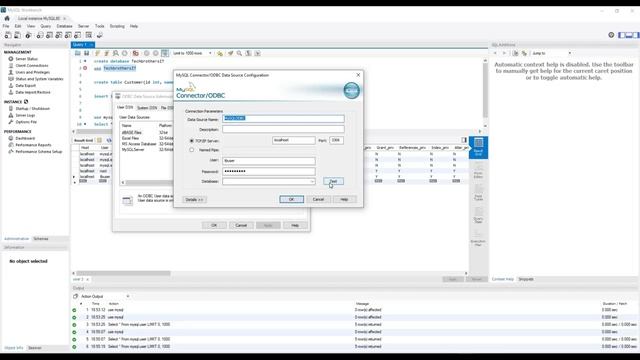This screenshot has width=640, height=360.
Task: Open the Database menu
Action: pos(64,26)
